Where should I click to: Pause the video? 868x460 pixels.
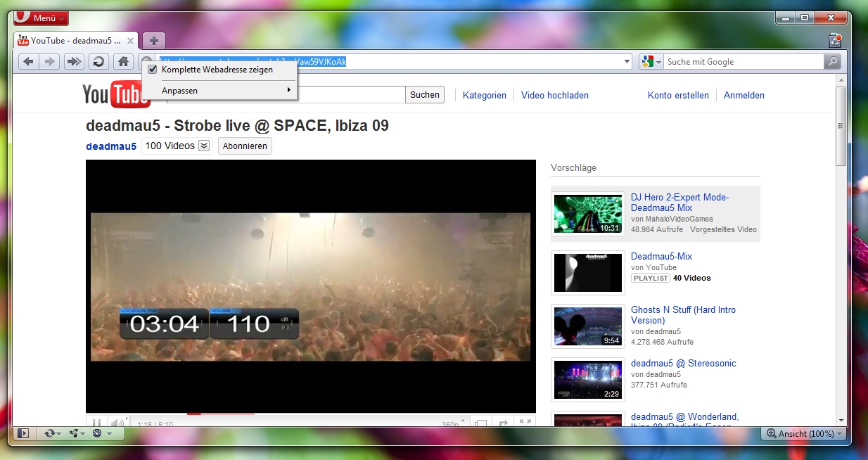(x=97, y=423)
